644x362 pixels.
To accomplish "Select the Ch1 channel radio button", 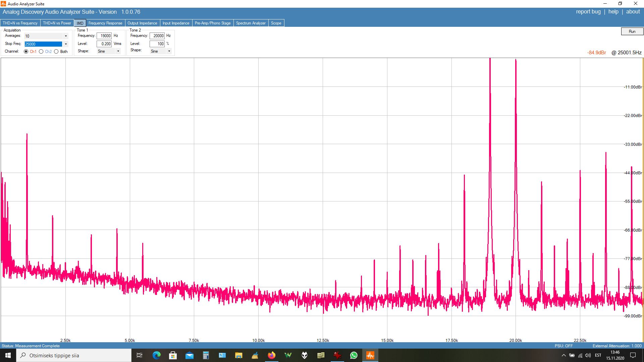I will [26, 52].
